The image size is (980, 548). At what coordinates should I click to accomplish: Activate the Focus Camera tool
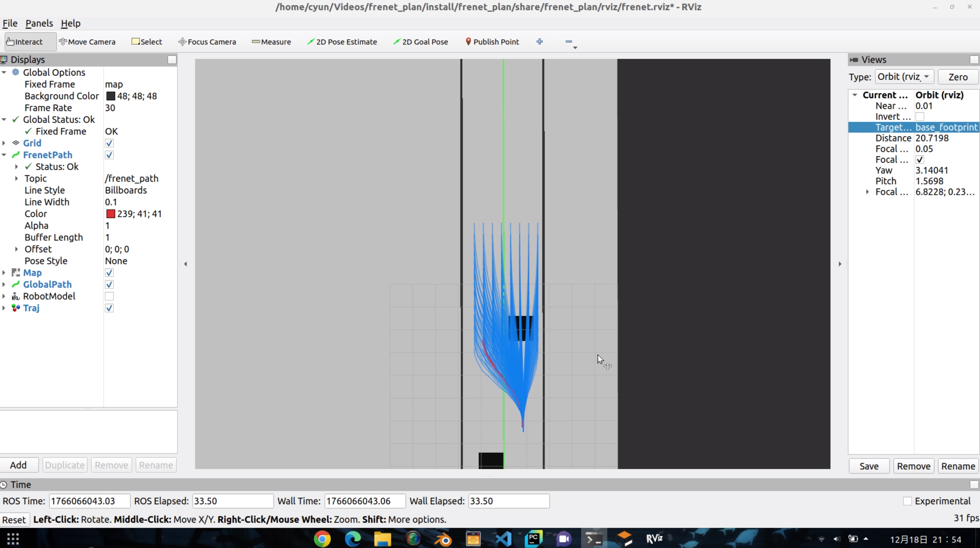(x=207, y=42)
